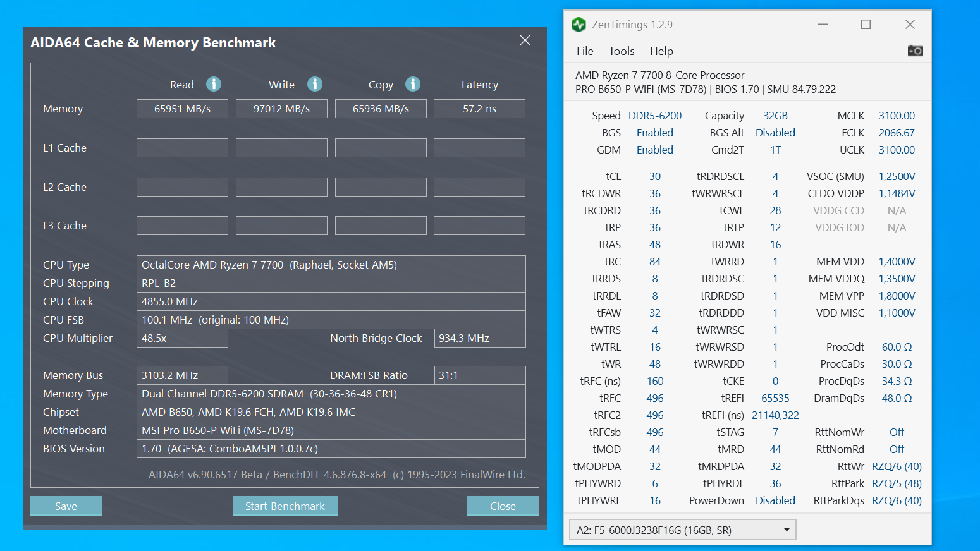Close the AIDA64 window with X
Image resolution: width=980 pixels, height=551 pixels.
point(525,40)
